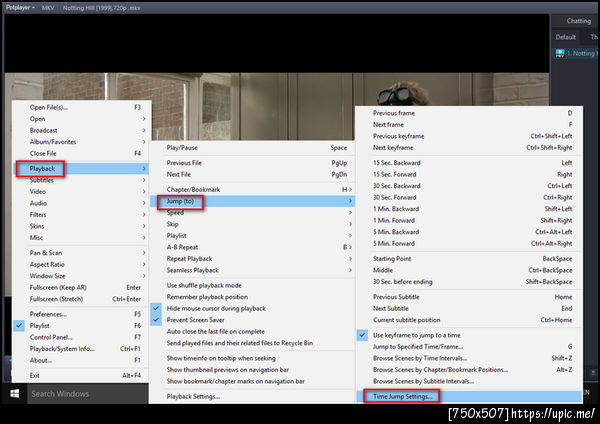600x424 pixels.
Task: Choose Open File(s) menu entry
Action: coord(82,108)
